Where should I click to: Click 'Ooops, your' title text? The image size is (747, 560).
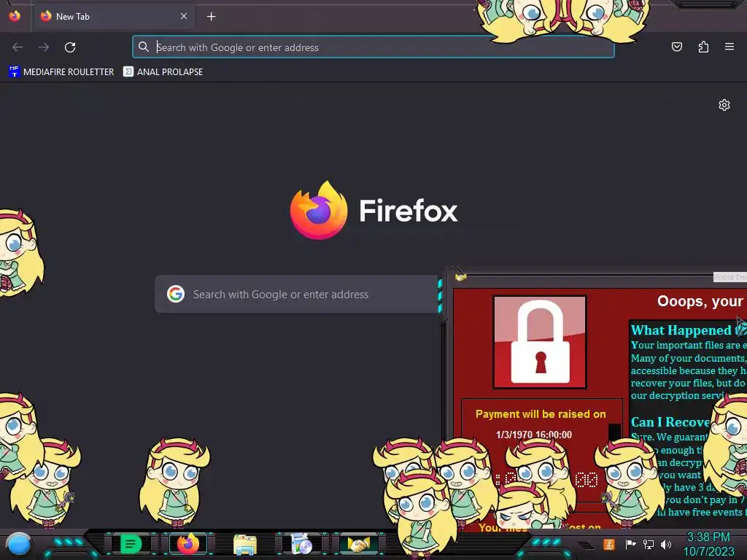pyautogui.click(x=700, y=301)
